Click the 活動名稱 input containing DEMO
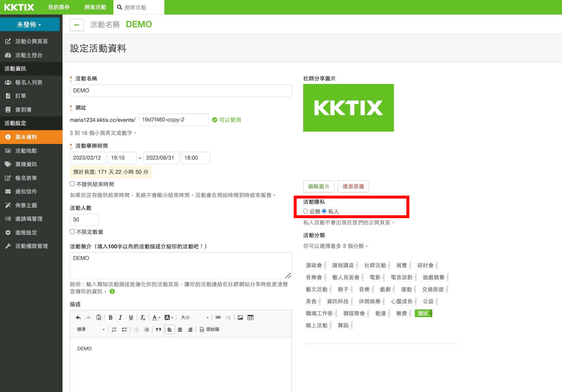 tap(181, 91)
